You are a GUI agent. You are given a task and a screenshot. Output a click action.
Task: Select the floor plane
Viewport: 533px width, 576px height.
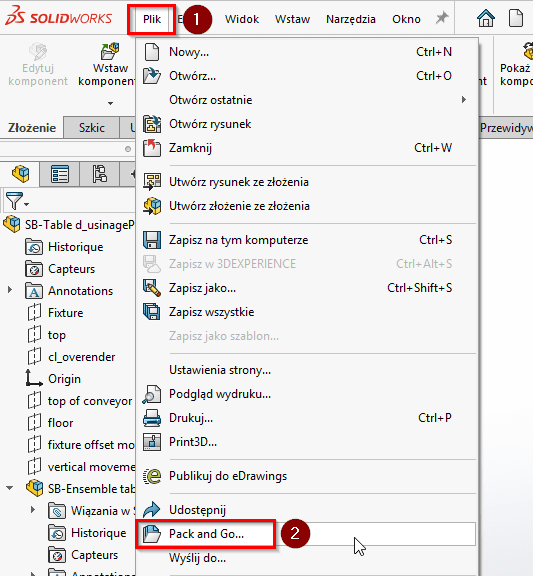[x=51, y=423]
